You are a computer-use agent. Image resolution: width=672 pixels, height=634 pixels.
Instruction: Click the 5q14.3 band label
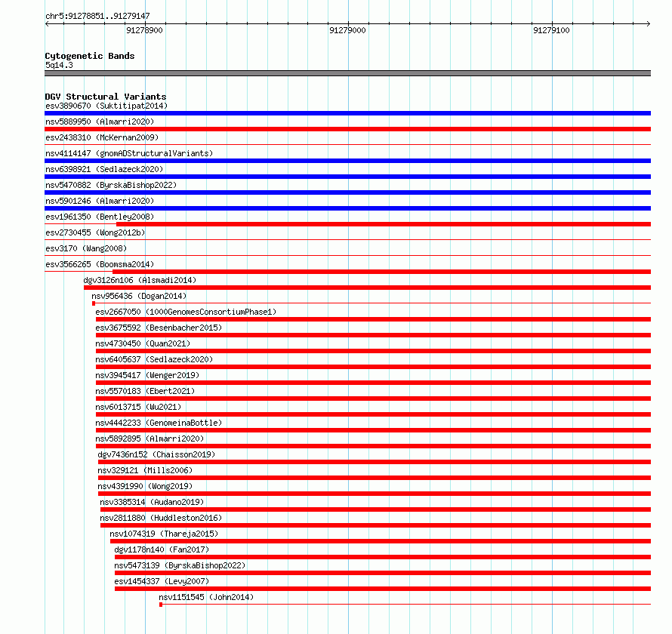[59, 65]
